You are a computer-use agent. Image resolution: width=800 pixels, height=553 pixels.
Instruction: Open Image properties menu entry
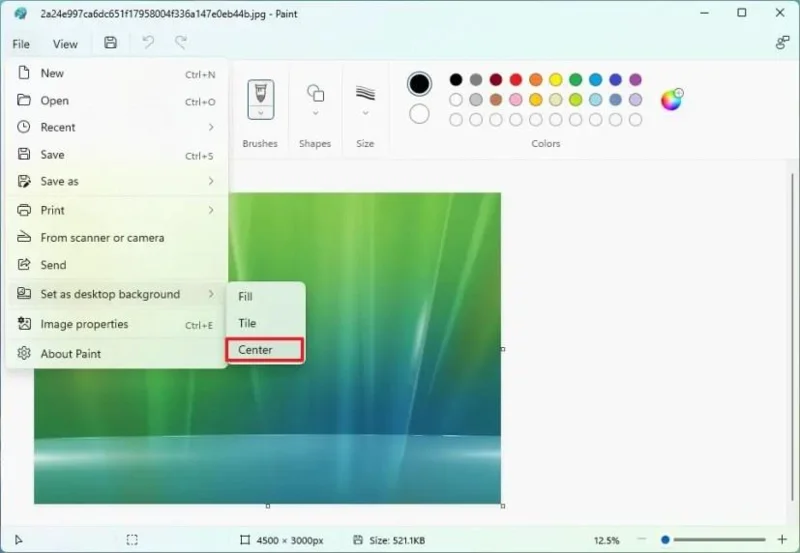[117, 324]
